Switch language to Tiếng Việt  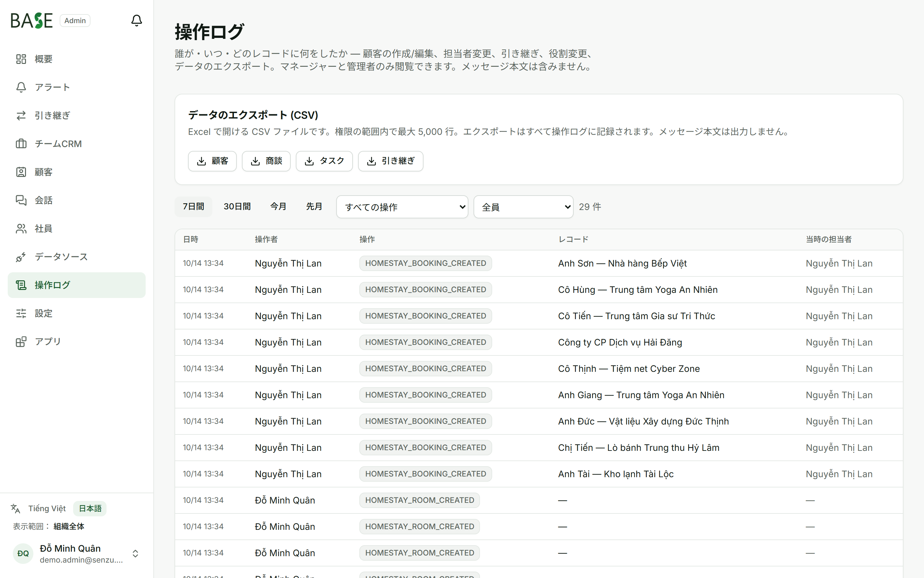pyautogui.click(x=47, y=508)
